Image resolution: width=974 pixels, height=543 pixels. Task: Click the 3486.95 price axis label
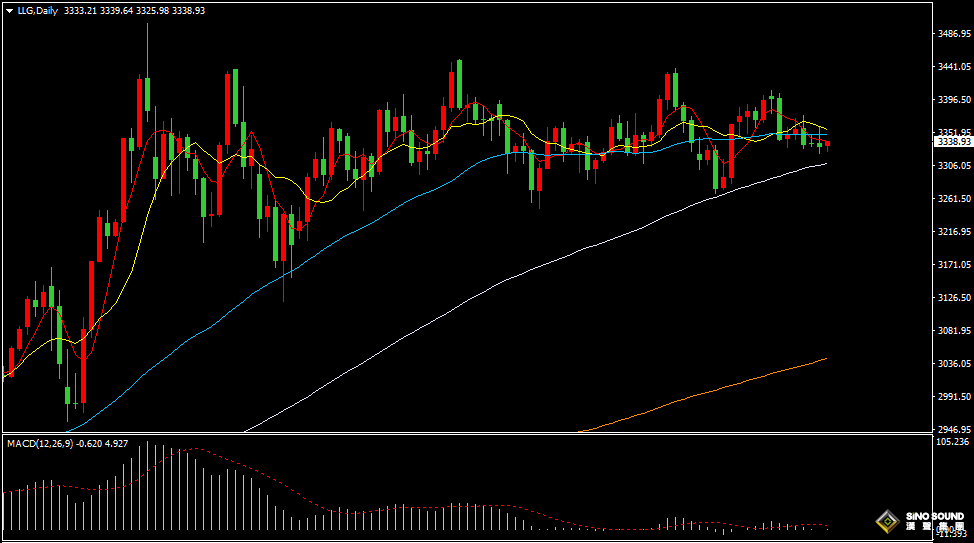coord(954,34)
